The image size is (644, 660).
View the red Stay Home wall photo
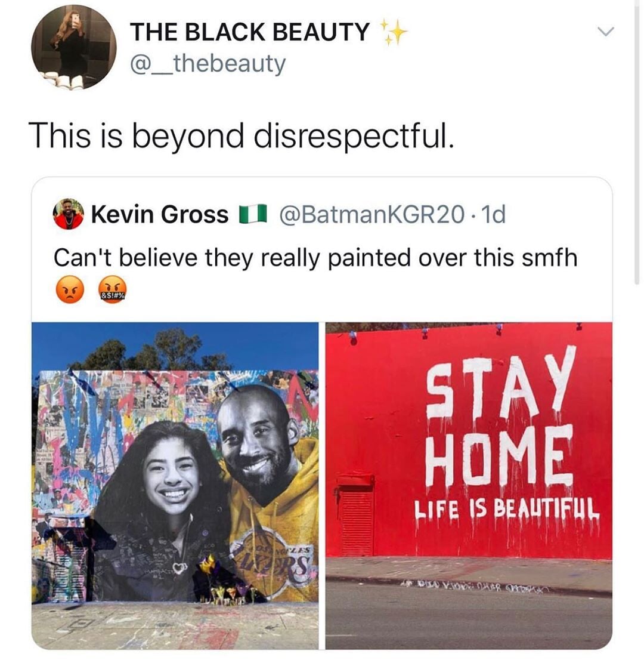coord(469,486)
